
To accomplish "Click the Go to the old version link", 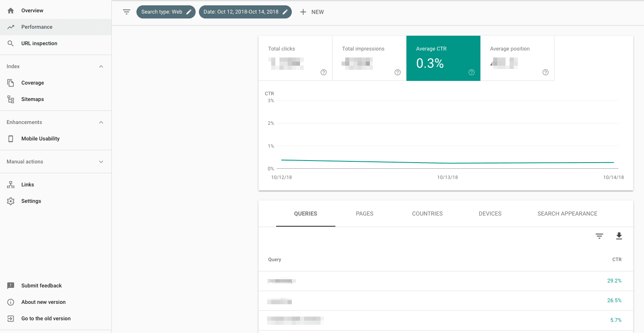I will click(46, 318).
